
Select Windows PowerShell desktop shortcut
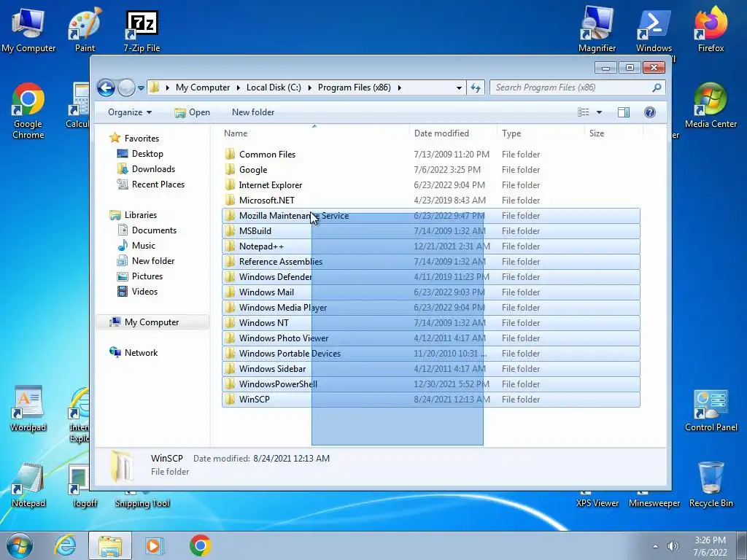pos(654,29)
